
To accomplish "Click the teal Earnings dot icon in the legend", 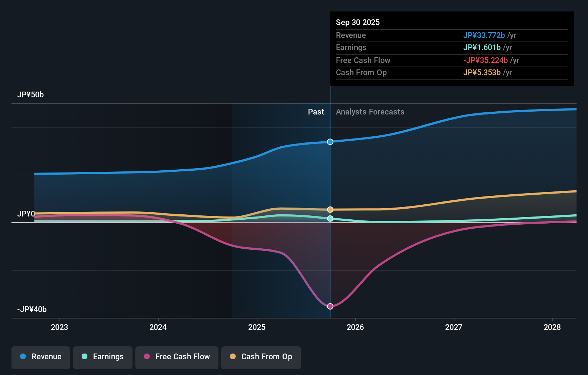I will 85,356.
